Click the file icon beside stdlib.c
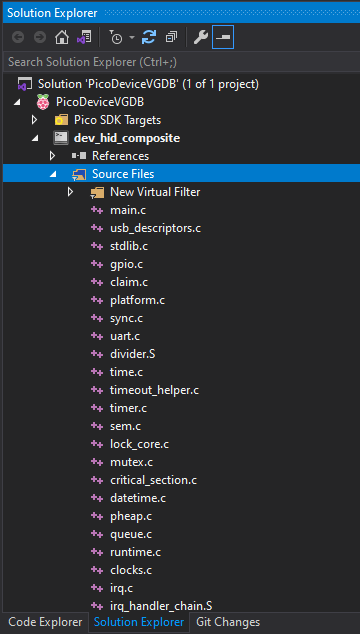This screenshot has height=634, width=360. 97,246
